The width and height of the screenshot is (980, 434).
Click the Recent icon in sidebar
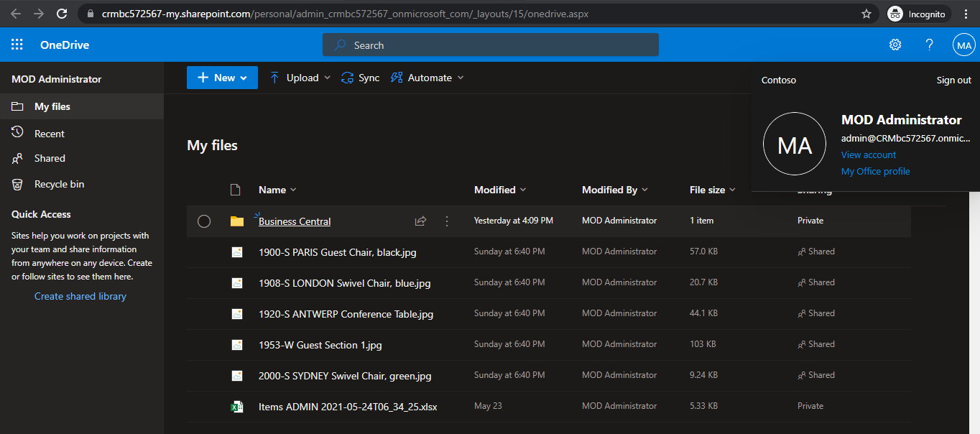coord(17,132)
